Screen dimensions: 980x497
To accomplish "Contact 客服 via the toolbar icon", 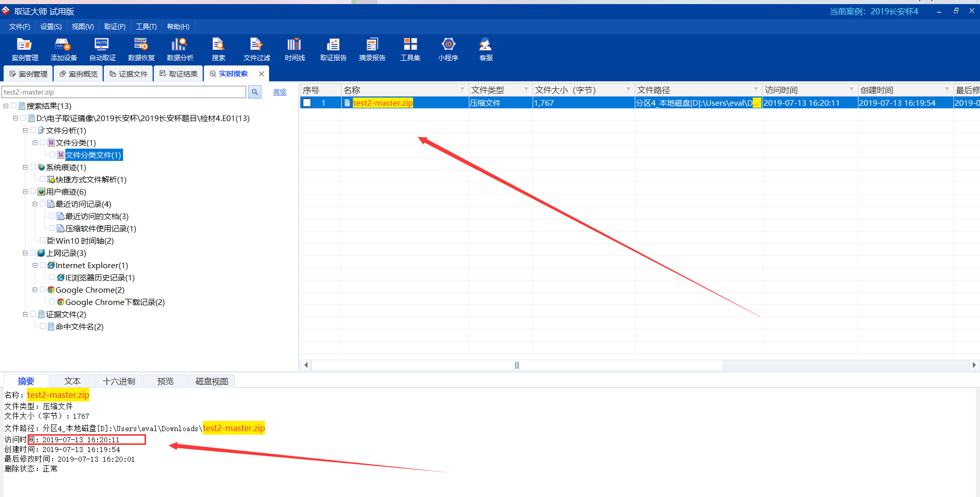I will point(486,50).
